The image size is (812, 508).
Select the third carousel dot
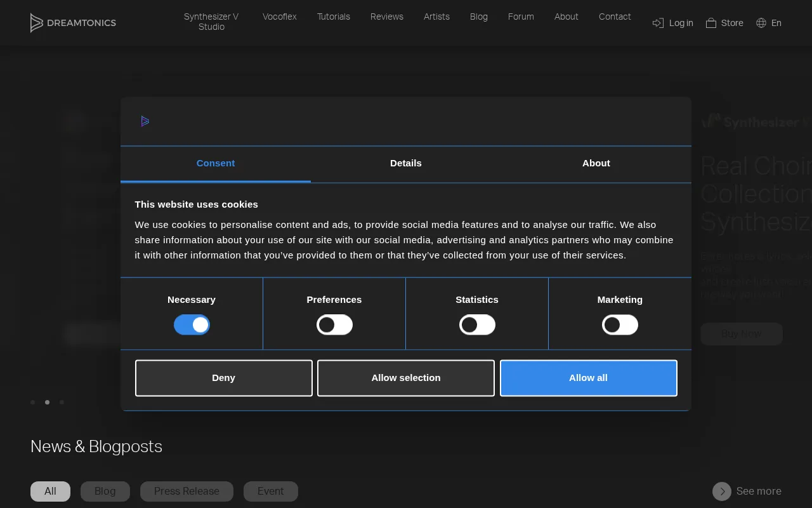pyautogui.click(x=62, y=402)
